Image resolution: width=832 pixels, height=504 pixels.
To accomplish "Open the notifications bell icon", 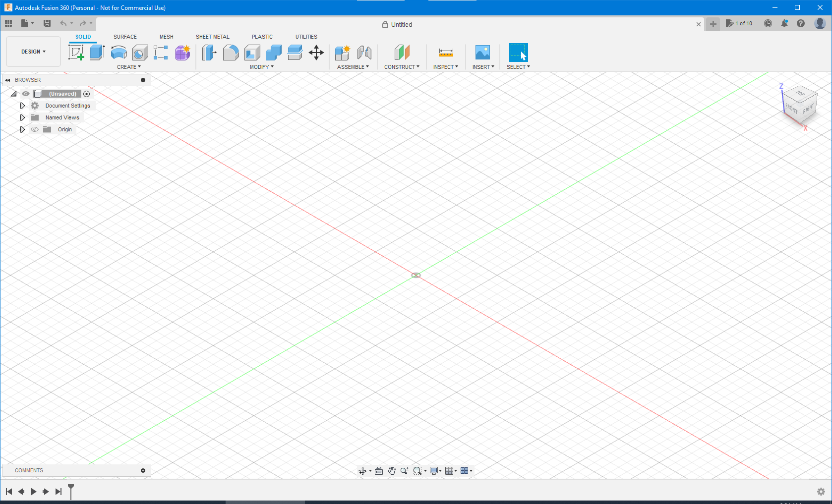I will [784, 23].
